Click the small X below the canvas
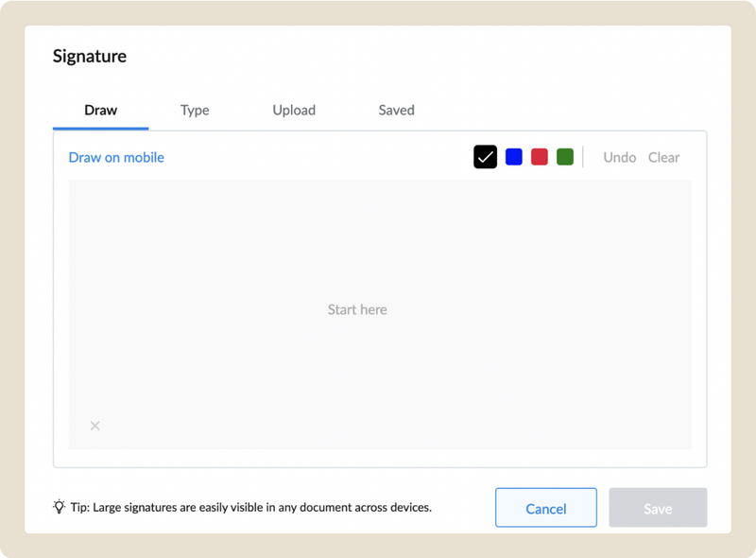 coord(94,426)
